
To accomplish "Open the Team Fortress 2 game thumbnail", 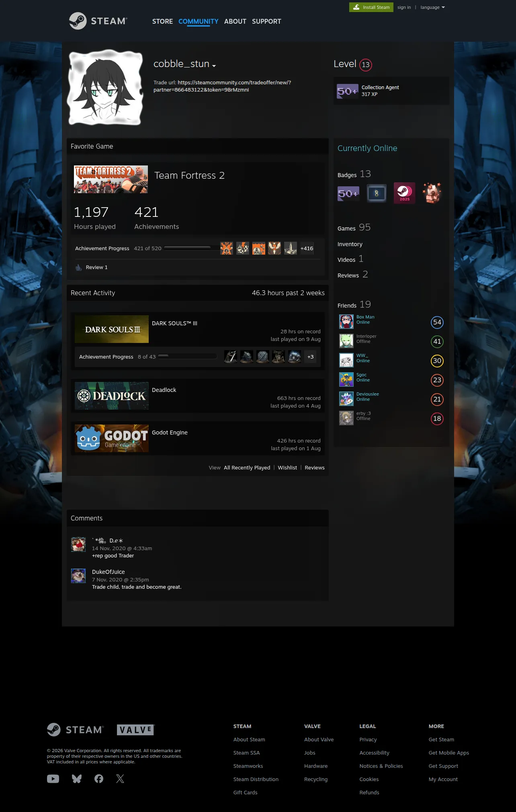I will [x=111, y=179].
